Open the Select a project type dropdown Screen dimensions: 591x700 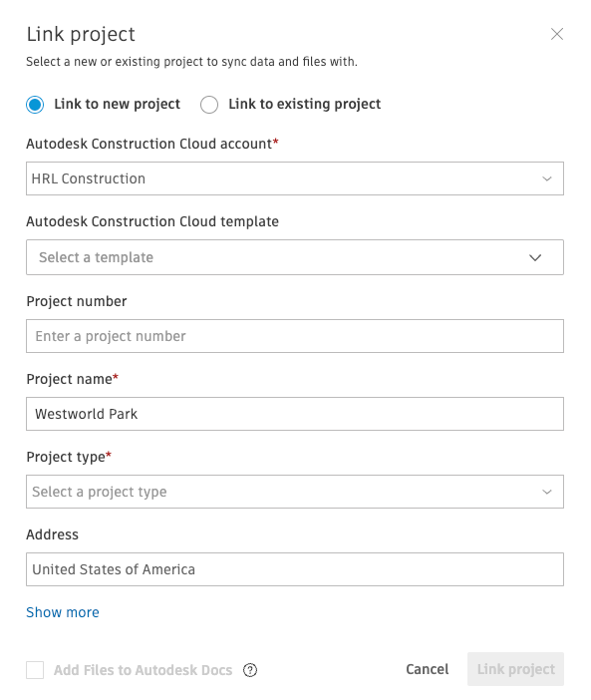(x=295, y=492)
